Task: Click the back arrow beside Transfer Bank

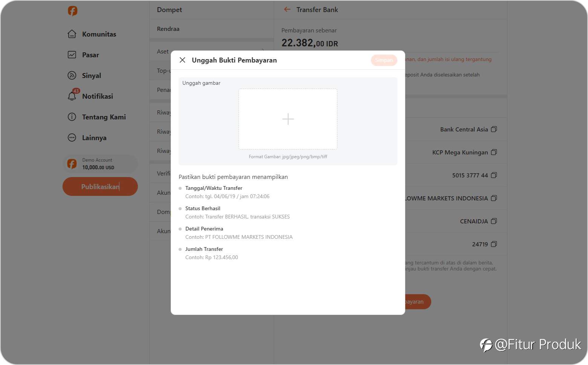Action: click(x=287, y=9)
